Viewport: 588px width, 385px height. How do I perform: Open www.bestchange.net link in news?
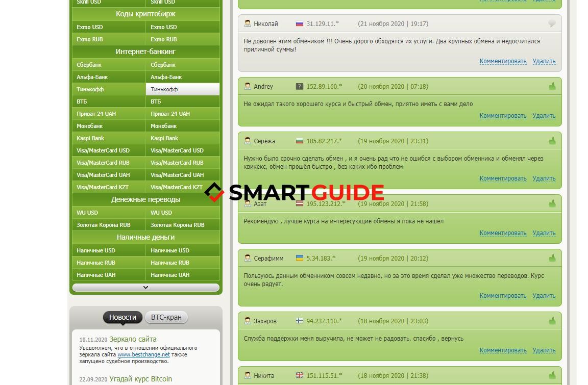(143, 354)
